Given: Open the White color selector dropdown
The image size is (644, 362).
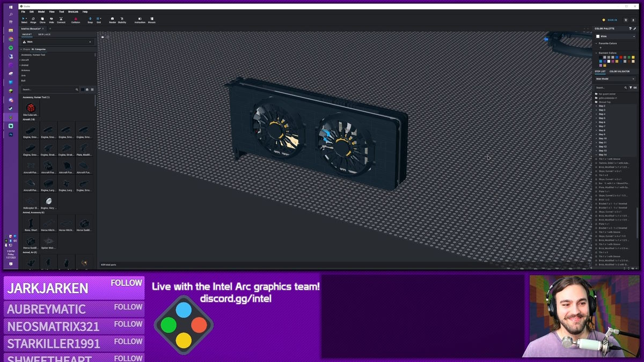Looking at the screenshot, I should pyautogui.click(x=615, y=36).
